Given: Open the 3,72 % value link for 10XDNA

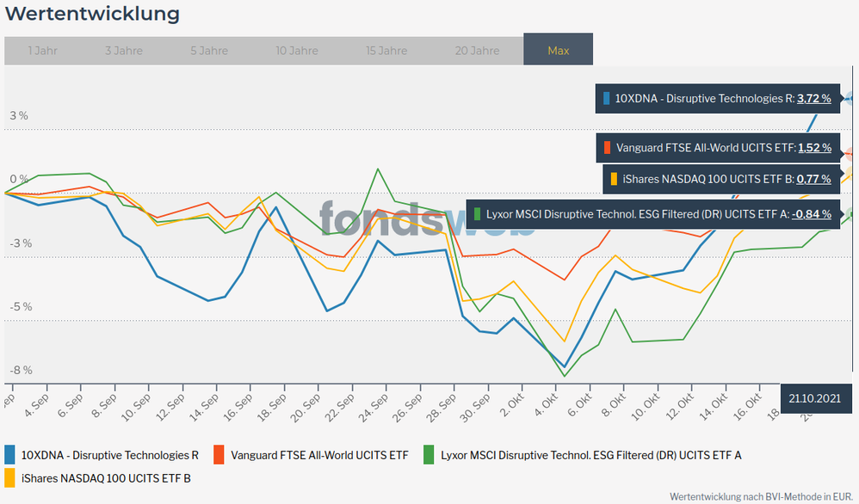Looking at the screenshot, I should pos(813,99).
